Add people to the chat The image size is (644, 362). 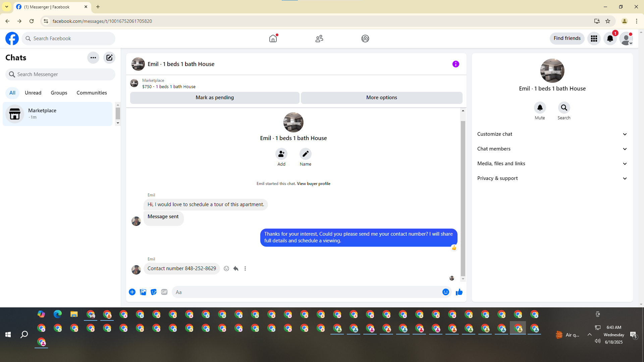click(281, 154)
